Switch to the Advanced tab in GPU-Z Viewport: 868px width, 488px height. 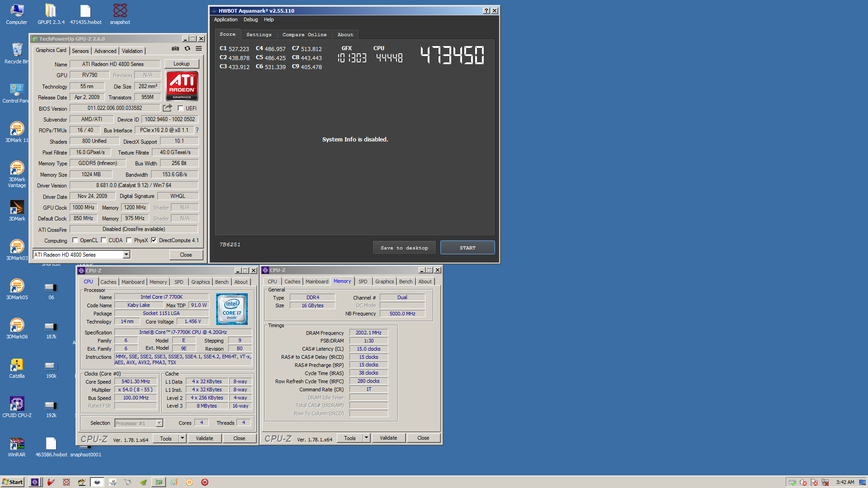coord(105,51)
